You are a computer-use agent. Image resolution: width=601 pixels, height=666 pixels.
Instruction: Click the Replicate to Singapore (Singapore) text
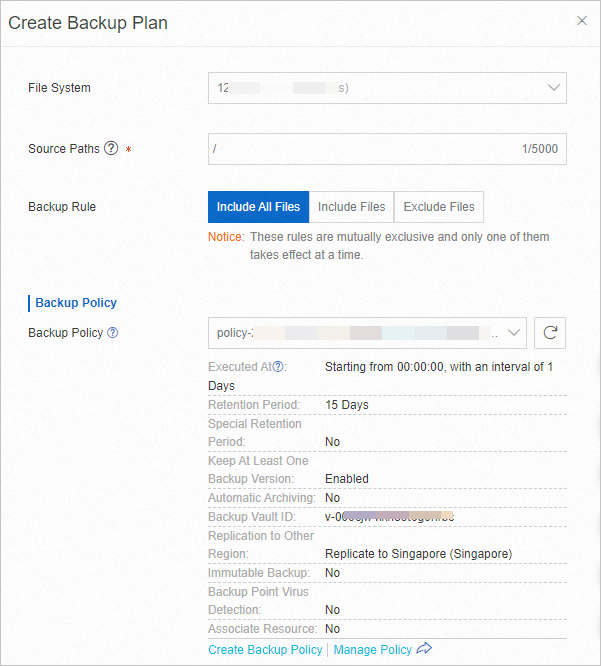(418, 554)
